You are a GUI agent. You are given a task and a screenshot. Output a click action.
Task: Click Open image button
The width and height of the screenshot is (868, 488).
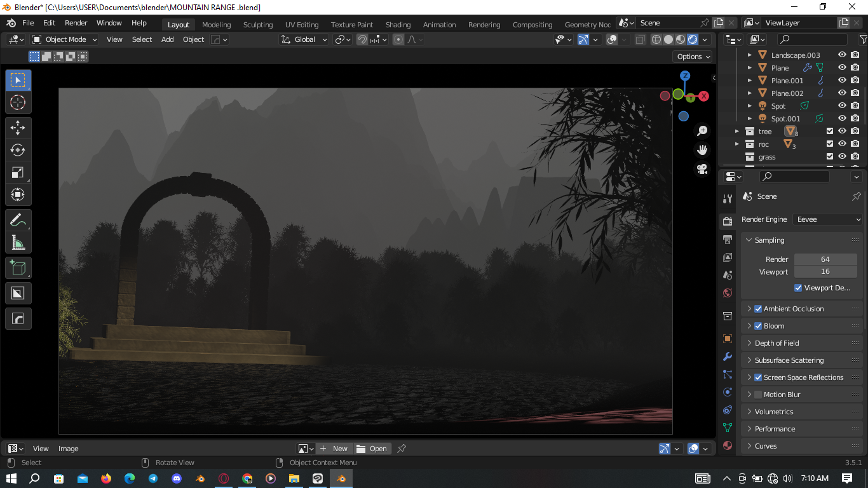(x=372, y=449)
